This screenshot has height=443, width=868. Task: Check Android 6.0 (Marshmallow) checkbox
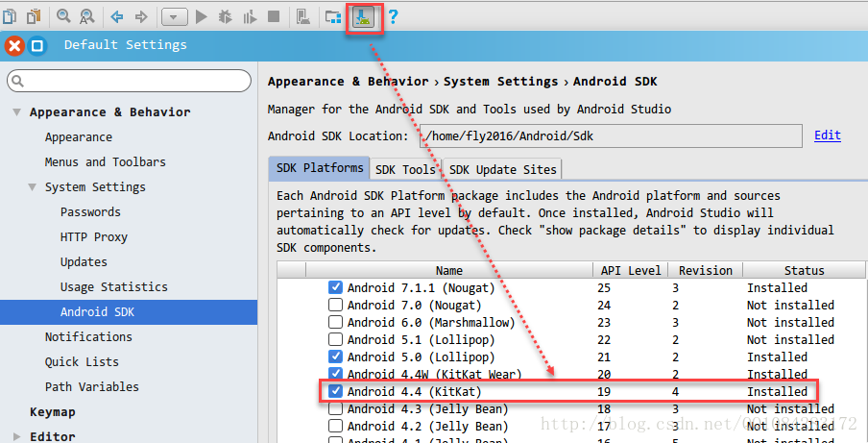(335, 322)
